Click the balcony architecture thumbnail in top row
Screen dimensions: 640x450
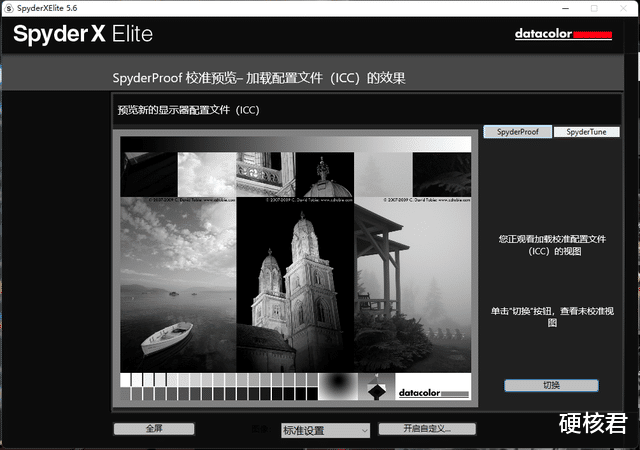point(266,174)
